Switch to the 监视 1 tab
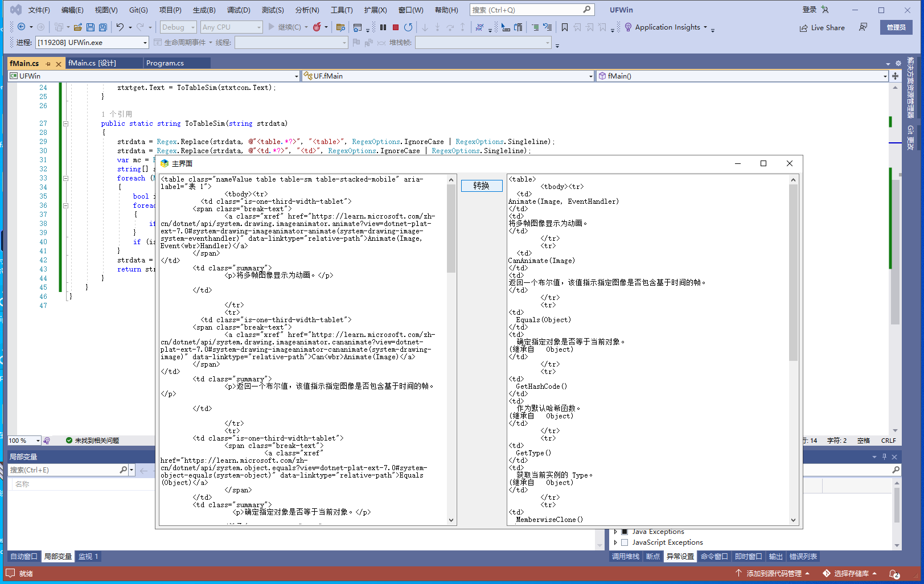 (88, 557)
